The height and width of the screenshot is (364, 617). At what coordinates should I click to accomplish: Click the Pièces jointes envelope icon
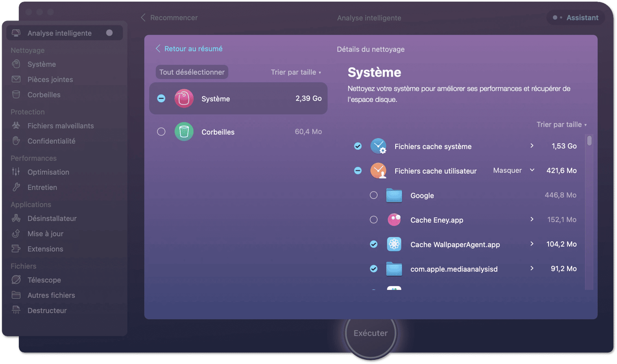(x=16, y=79)
